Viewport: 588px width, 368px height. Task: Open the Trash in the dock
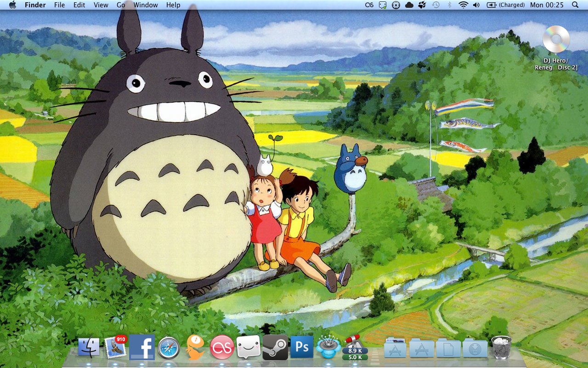pyautogui.click(x=501, y=347)
